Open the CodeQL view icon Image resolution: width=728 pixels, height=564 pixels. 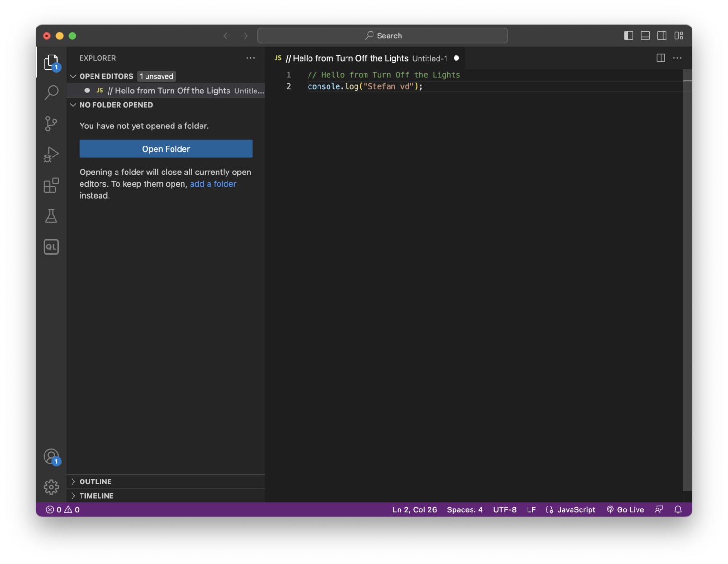coord(51,247)
